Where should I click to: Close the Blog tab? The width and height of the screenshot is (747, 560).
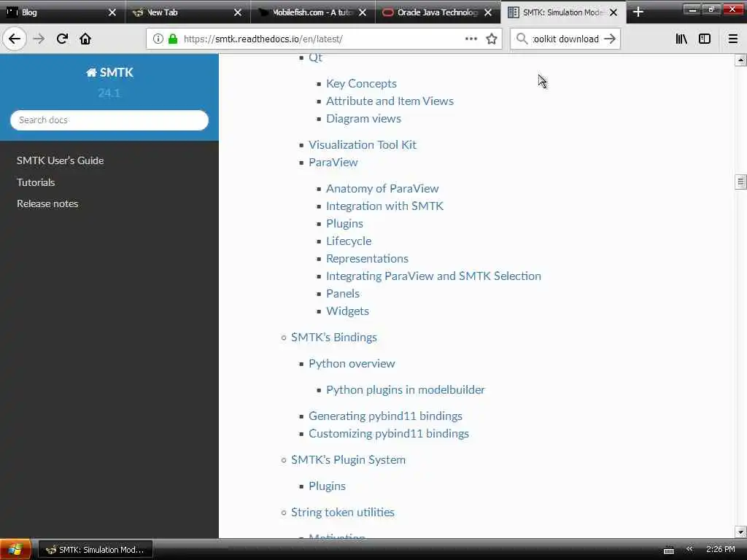[112, 12]
